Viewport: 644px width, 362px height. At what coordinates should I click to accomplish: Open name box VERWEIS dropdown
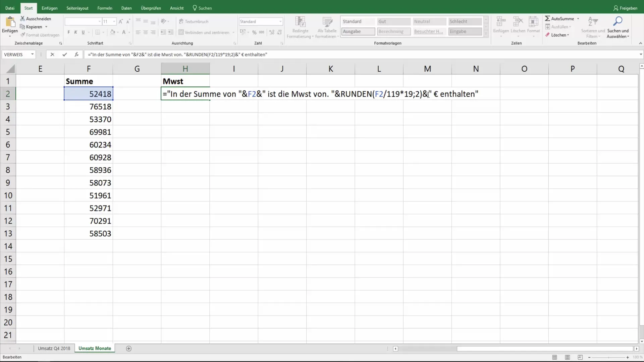pyautogui.click(x=33, y=54)
